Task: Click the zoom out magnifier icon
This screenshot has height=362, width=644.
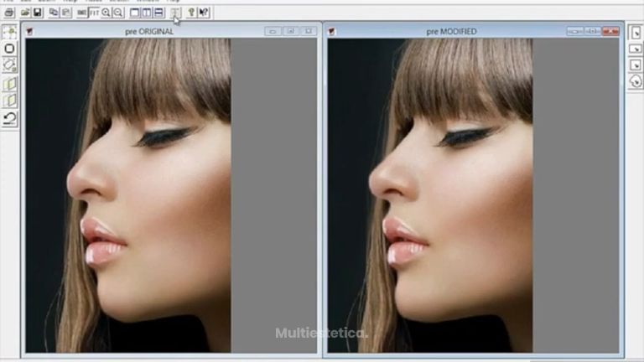Action: tap(119, 13)
